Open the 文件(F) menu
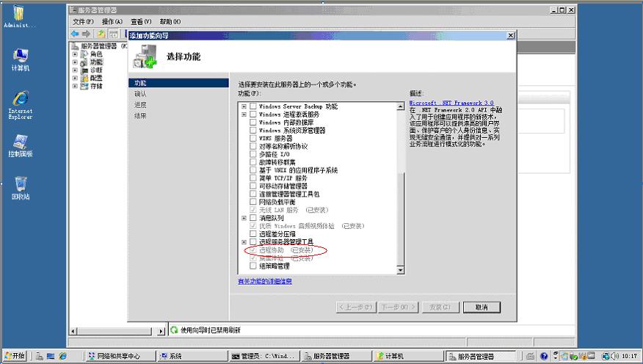The image size is (643, 364). (83, 21)
